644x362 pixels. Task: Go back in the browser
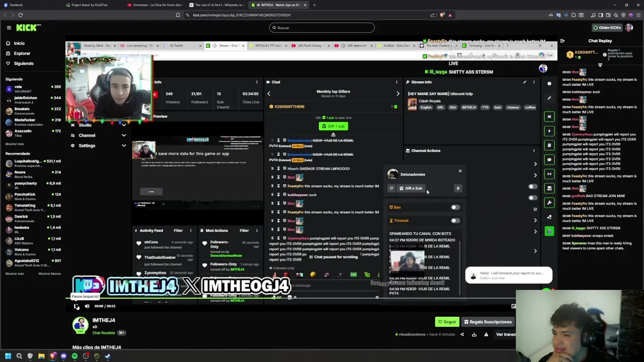[x=5, y=15]
